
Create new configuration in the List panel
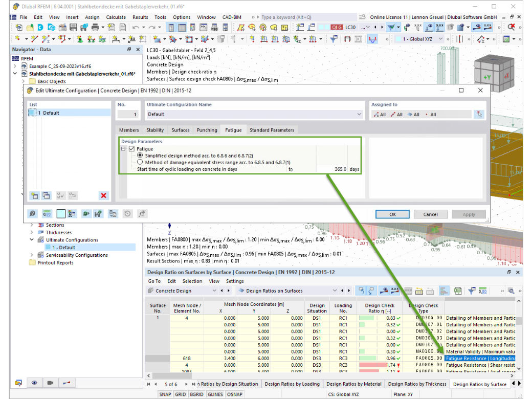[x=35, y=195]
